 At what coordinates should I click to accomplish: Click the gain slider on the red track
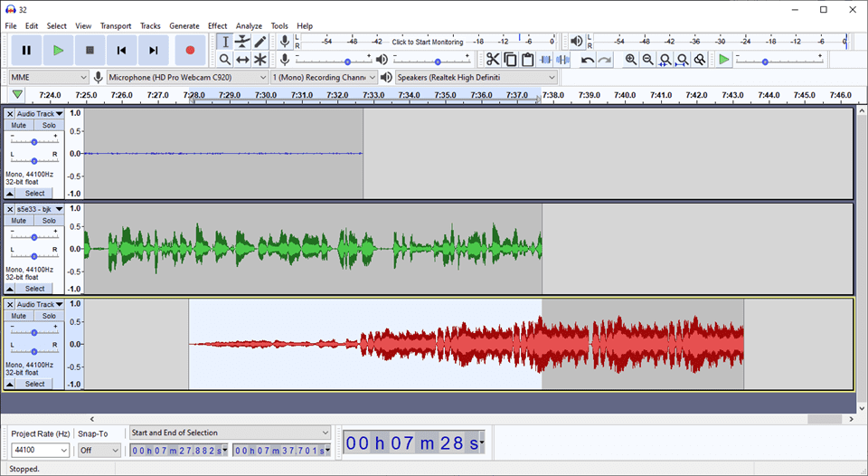pyautogui.click(x=34, y=332)
